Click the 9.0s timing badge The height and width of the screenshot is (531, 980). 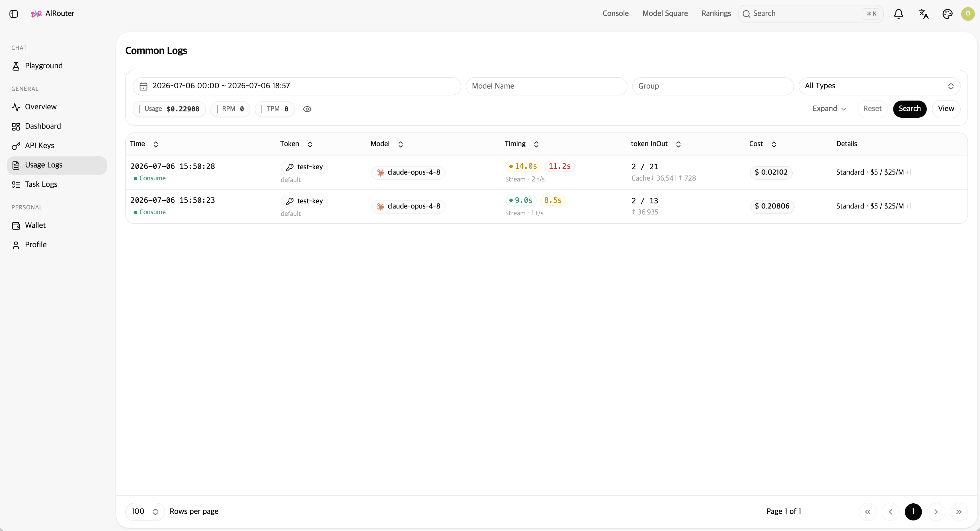(521, 200)
